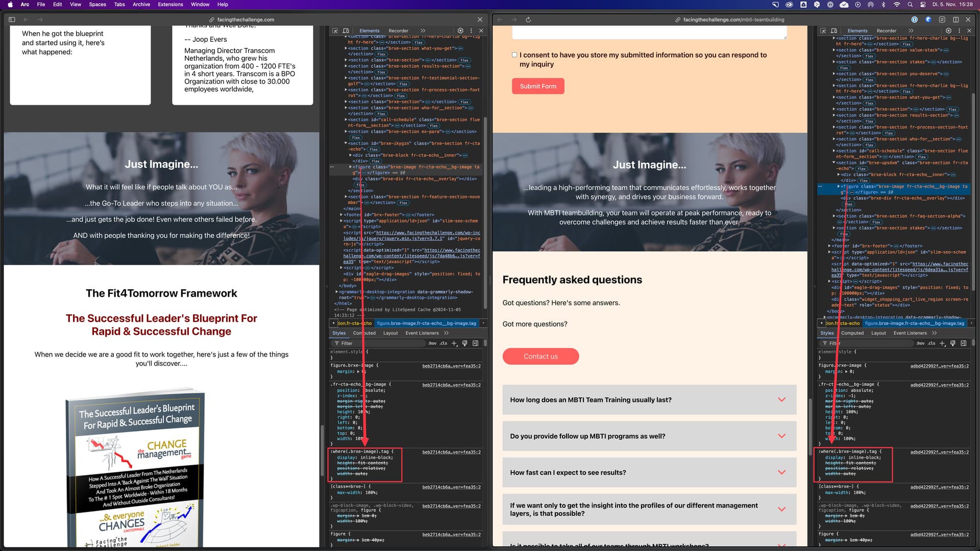
Task: Check the consent to store information checkbox
Action: [514, 55]
